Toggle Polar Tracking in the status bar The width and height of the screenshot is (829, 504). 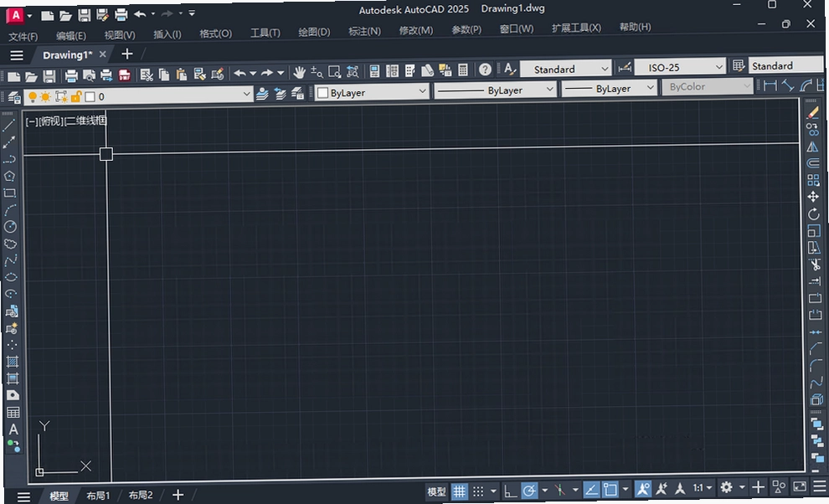(528, 491)
